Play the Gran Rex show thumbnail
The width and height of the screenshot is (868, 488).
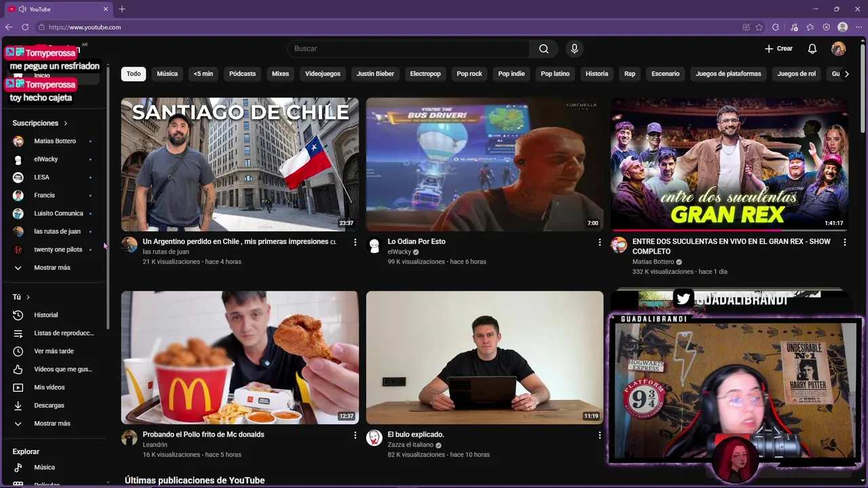click(730, 165)
